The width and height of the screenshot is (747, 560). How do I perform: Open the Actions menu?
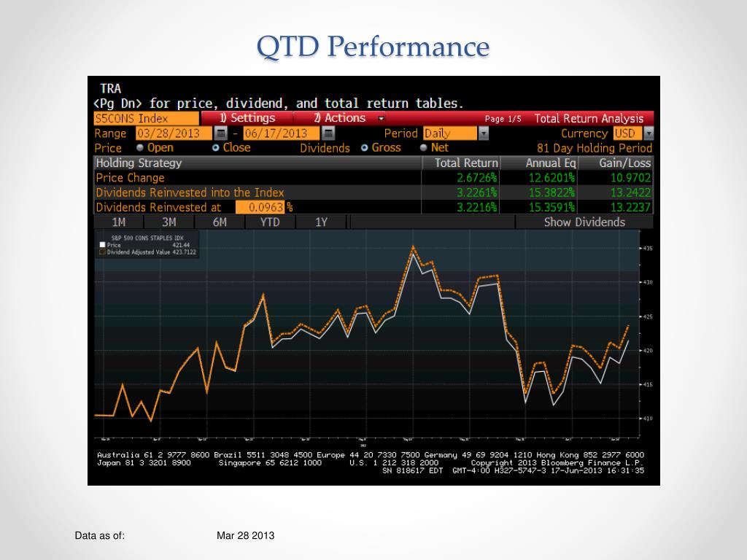pyautogui.click(x=339, y=118)
